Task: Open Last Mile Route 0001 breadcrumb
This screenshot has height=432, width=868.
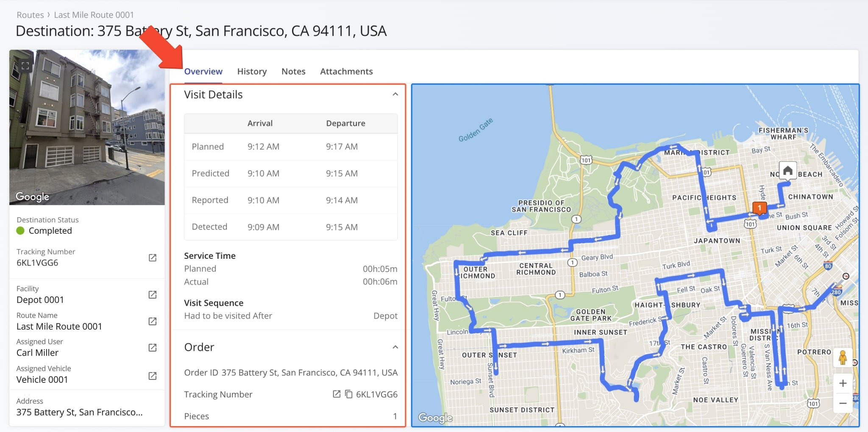Action: tap(94, 15)
